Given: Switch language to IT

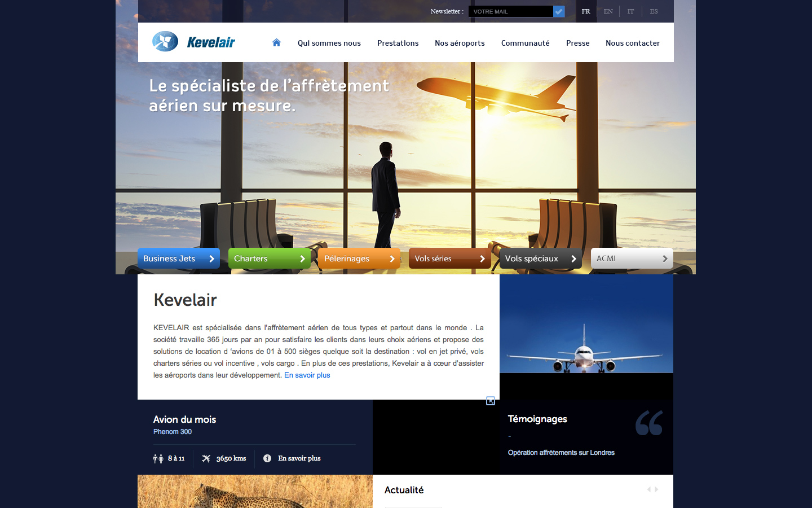Looking at the screenshot, I should pyautogui.click(x=630, y=11).
